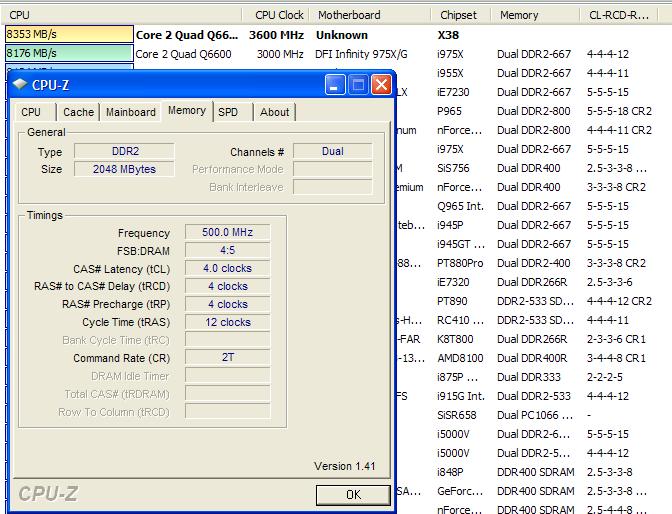Click the i955X chipset cell
The height and width of the screenshot is (514, 672).
point(450,73)
